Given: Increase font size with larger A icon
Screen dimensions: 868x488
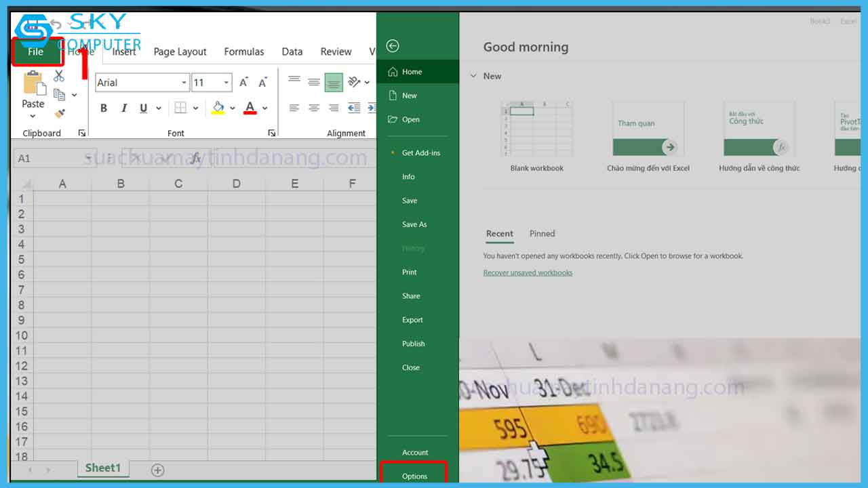Looking at the screenshot, I should tap(244, 83).
